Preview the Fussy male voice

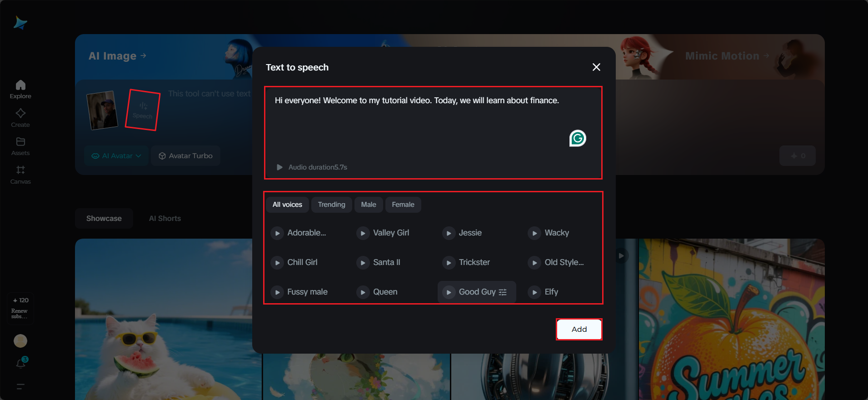277,292
